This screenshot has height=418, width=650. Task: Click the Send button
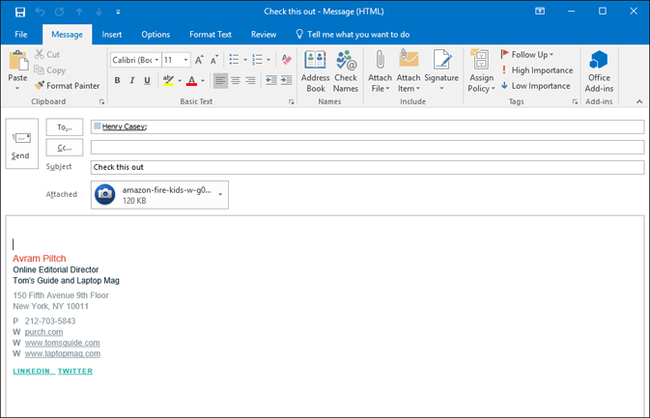click(20, 145)
